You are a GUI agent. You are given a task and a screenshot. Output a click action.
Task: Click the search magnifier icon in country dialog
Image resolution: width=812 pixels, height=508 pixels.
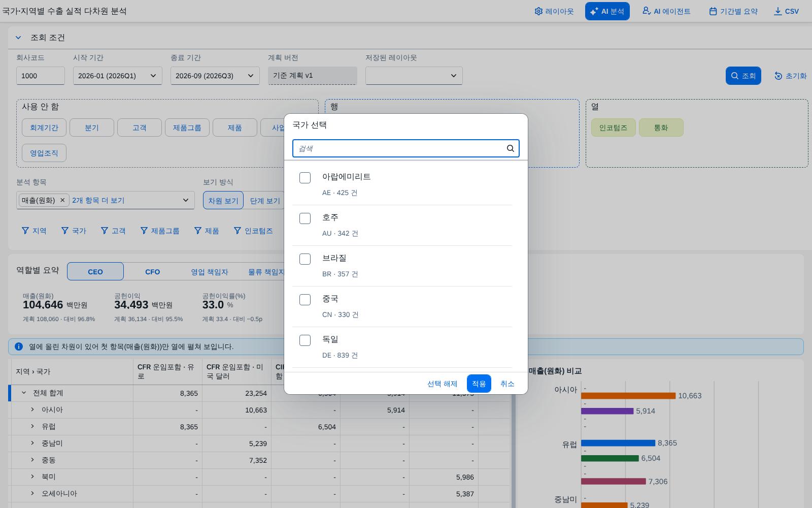point(511,148)
